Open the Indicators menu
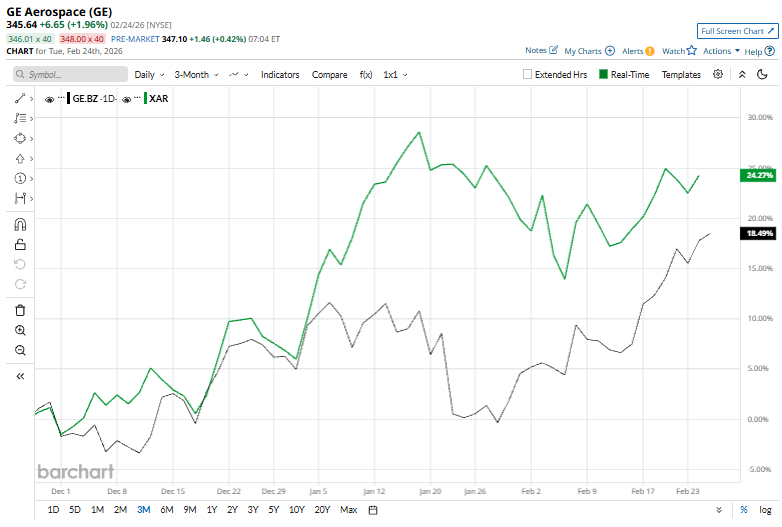 pyautogui.click(x=280, y=74)
